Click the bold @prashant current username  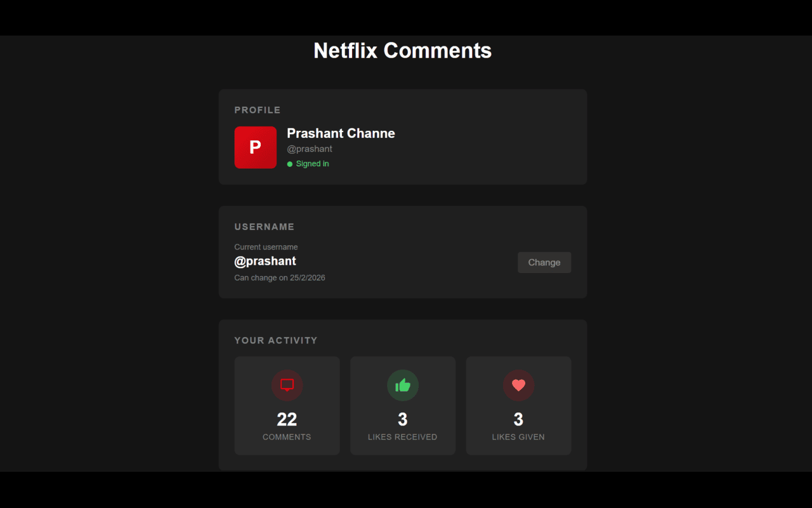265,261
